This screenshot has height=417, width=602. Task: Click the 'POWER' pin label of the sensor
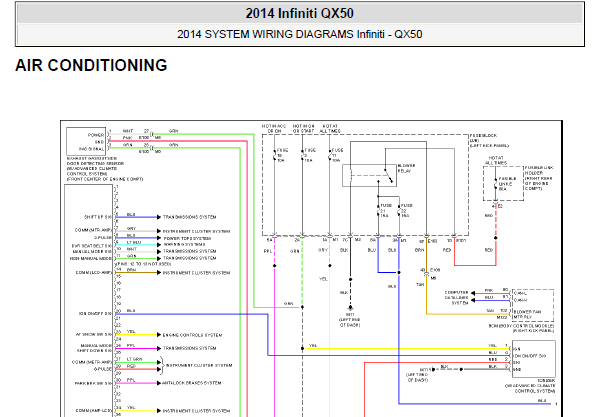96,135
